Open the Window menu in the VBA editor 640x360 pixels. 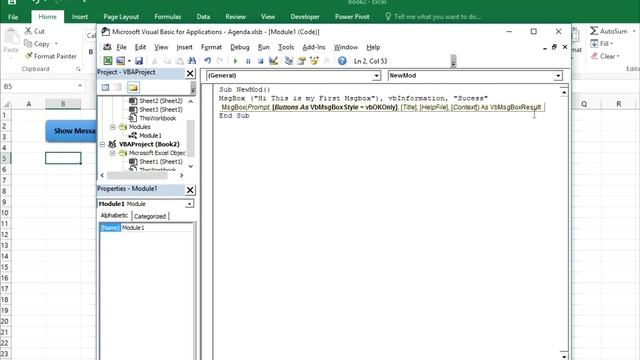point(345,47)
